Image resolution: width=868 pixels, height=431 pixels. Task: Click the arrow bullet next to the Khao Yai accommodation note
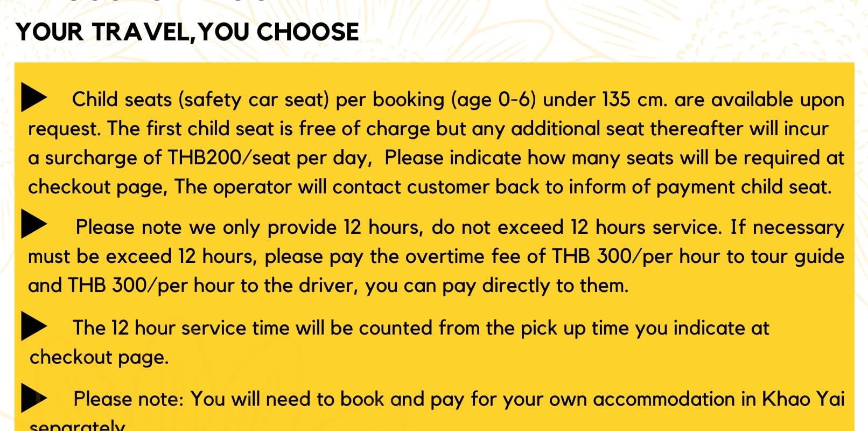(x=33, y=399)
